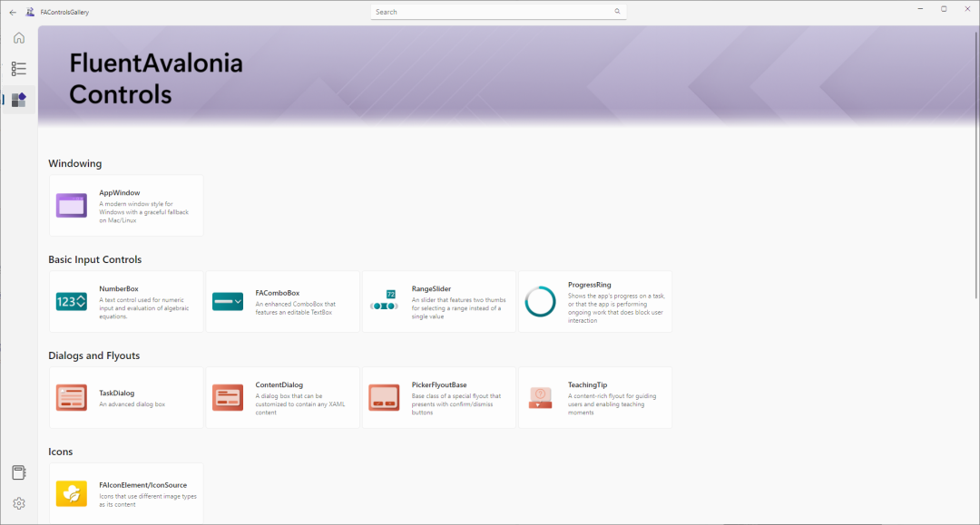Click the vertical scrollbar thumb
980x525 pixels.
click(x=976, y=163)
